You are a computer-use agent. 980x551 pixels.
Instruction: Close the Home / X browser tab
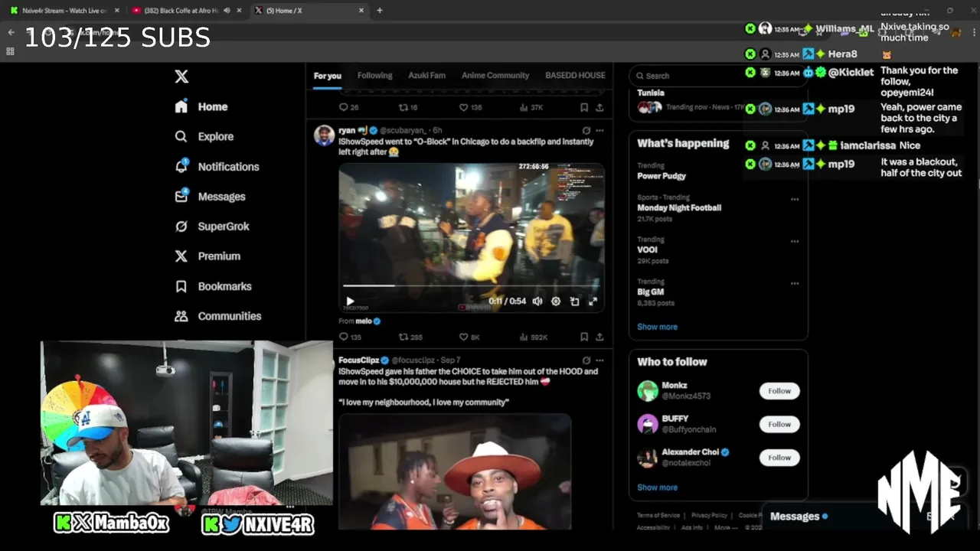point(361,11)
